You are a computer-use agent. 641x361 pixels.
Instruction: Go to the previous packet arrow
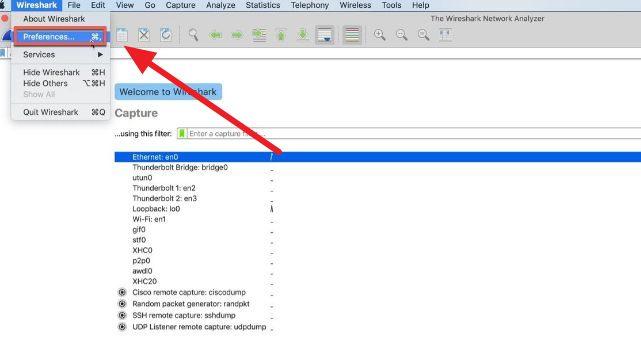coord(215,35)
